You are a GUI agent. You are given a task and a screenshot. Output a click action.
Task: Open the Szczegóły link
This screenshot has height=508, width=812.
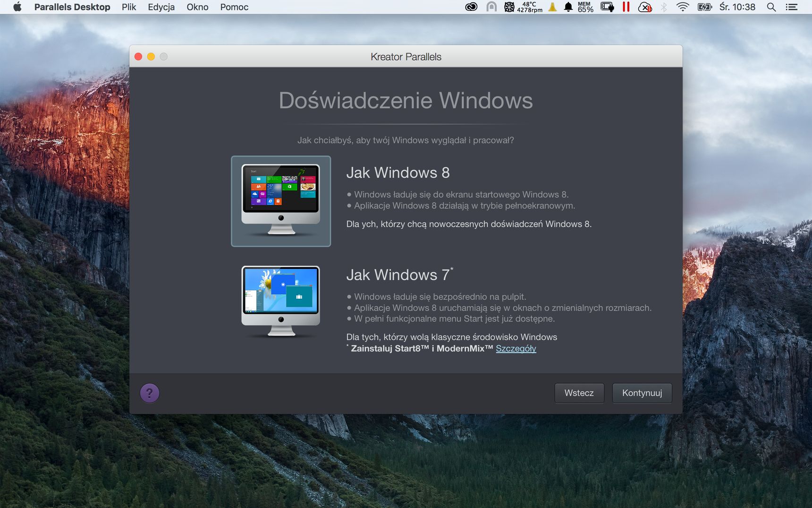click(x=516, y=349)
